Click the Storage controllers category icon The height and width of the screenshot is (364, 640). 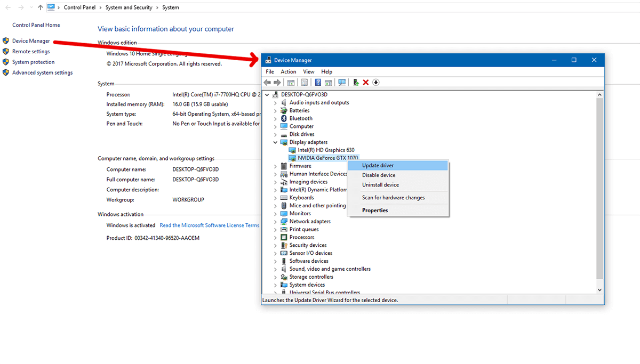pos(284,277)
